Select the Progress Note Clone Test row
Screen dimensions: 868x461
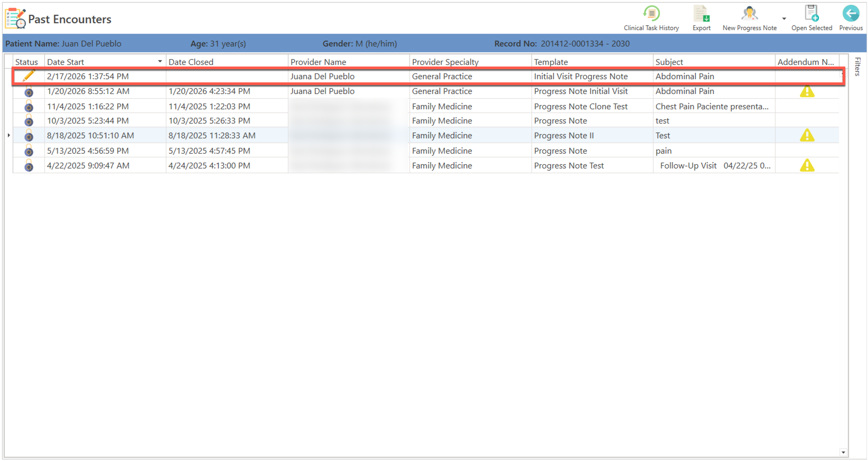[580, 106]
